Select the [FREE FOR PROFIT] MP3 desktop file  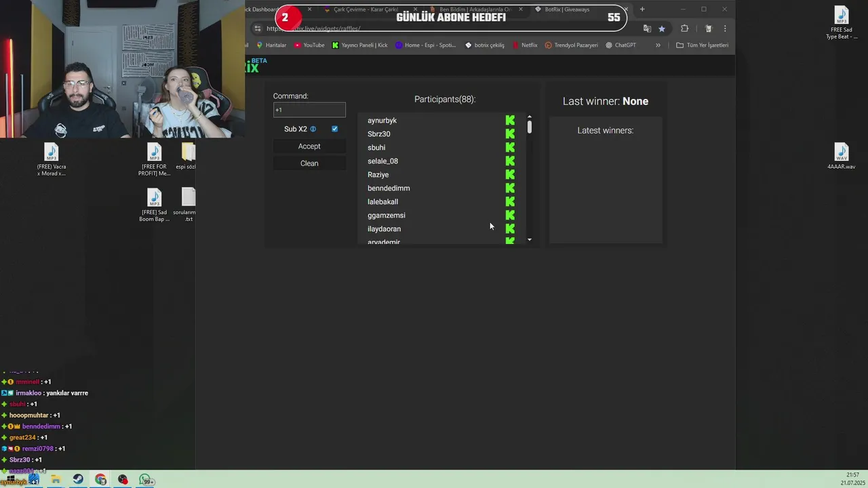pos(154,160)
